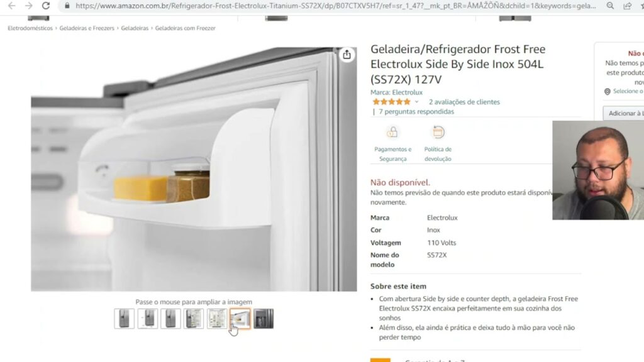The width and height of the screenshot is (644, 362).
Task: Select the last dark fridge thumbnail
Action: coord(264,319)
